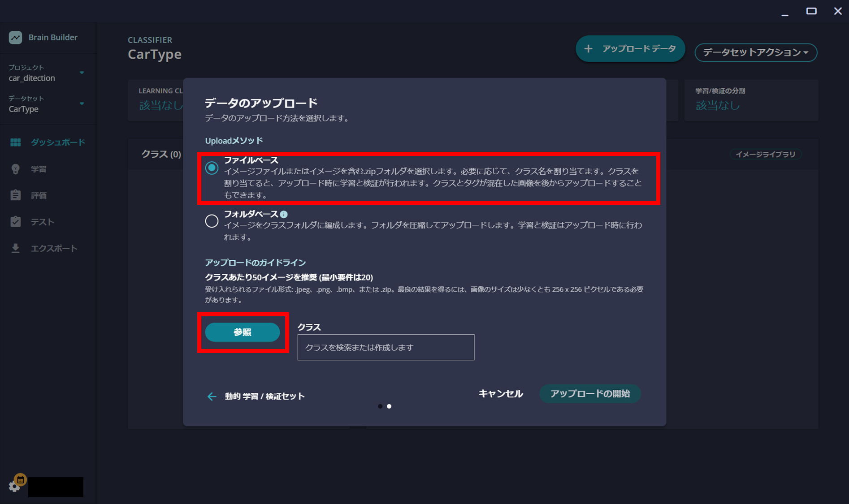Click the plus icon on アップロードデータ
Viewport: 849px width, 504px height.
tap(588, 49)
